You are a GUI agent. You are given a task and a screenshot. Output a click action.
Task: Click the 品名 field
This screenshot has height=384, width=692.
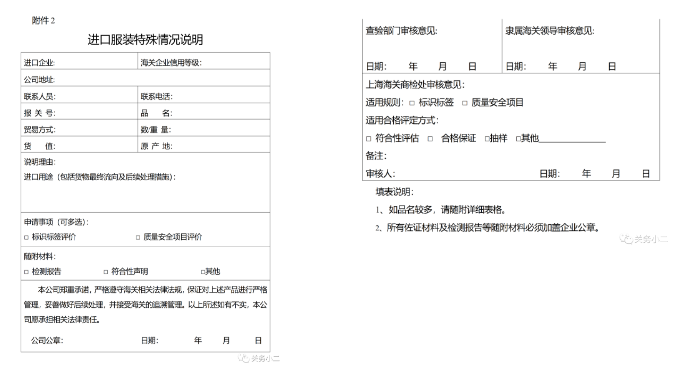[x=204, y=112]
